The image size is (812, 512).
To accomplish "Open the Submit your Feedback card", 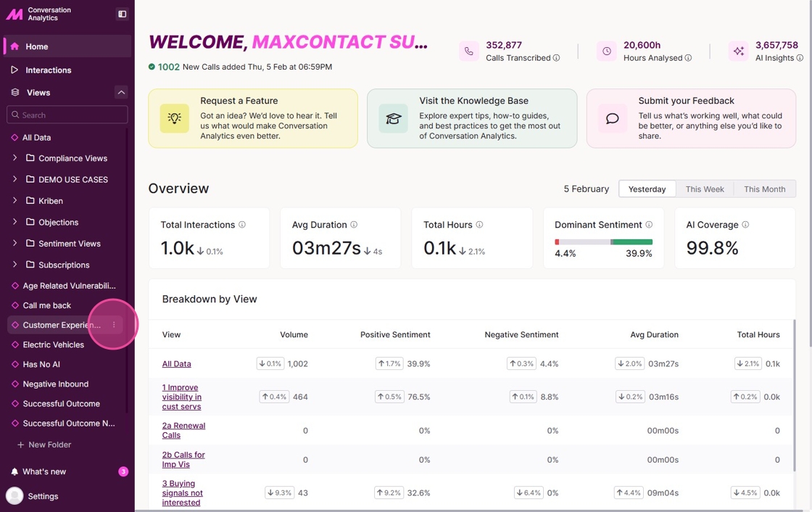I will [691, 118].
